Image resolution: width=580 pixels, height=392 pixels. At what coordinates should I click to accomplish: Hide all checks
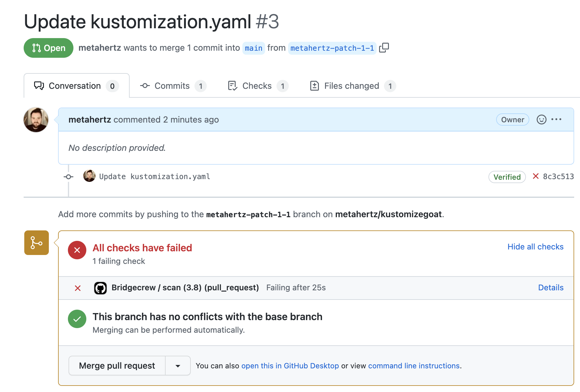[x=535, y=247]
